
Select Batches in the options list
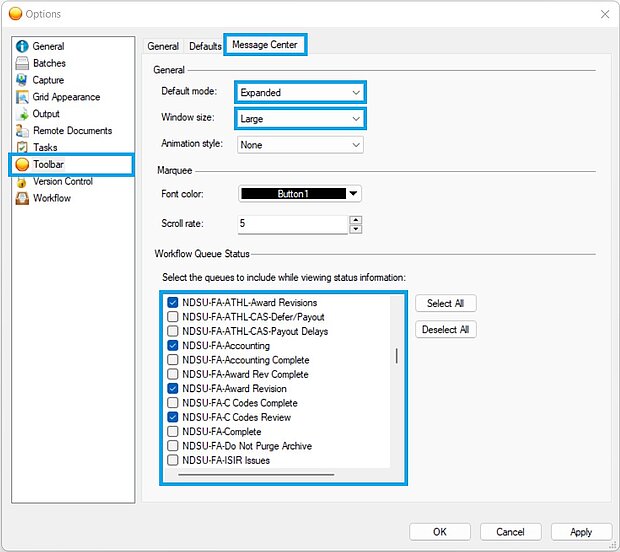point(49,63)
